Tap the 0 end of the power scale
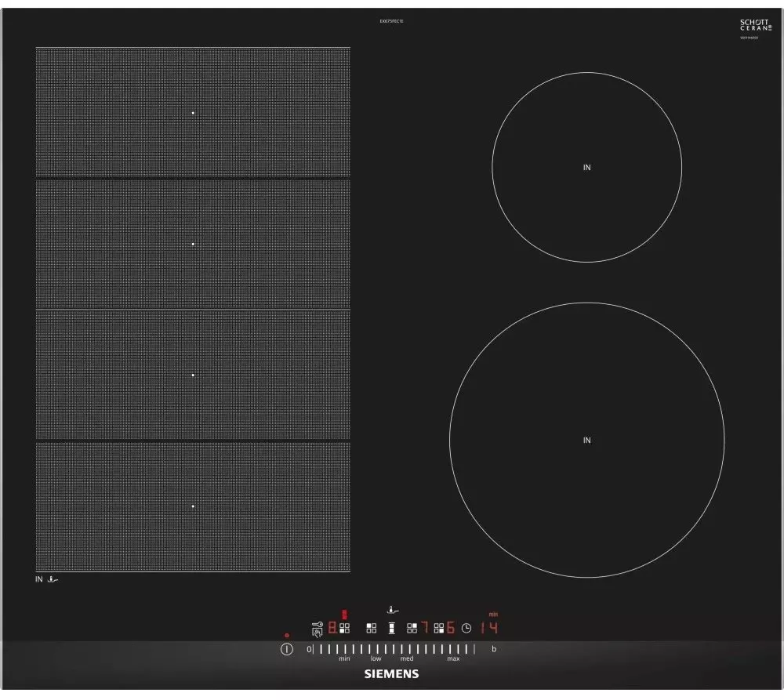 click(x=309, y=650)
